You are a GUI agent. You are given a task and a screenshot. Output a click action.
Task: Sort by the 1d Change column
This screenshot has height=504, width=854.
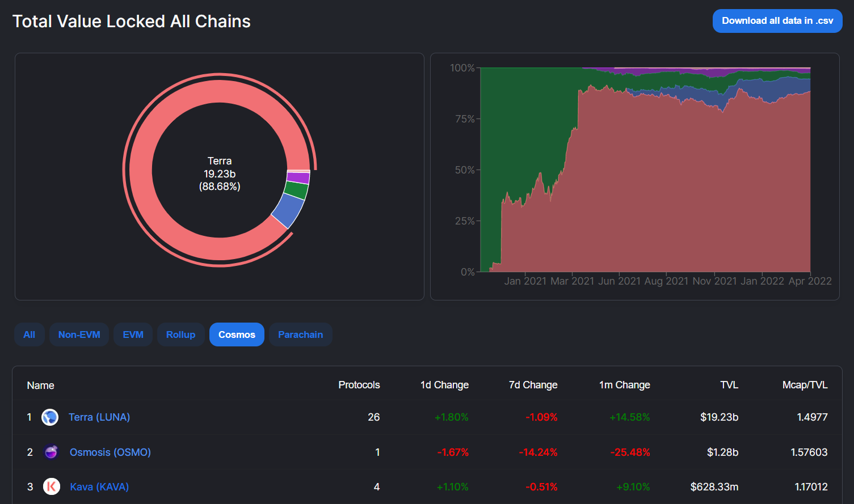tap(444, 385)
